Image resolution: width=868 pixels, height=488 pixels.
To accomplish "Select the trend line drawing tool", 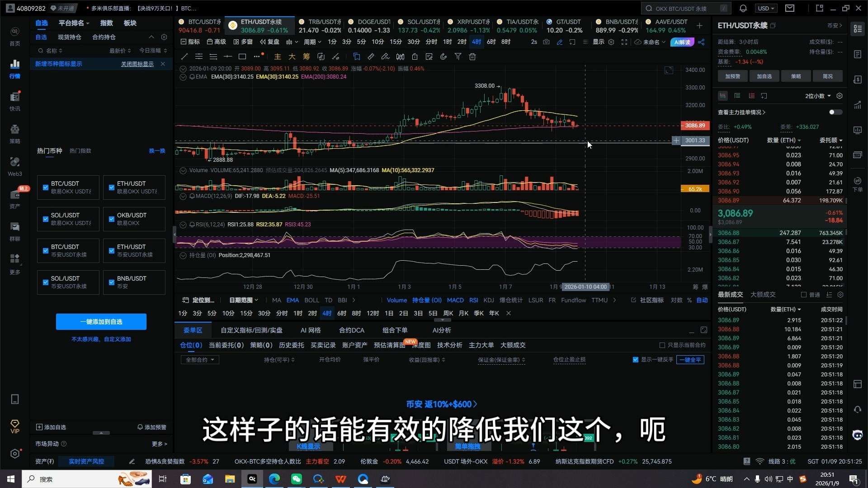I will coord(184,56).
